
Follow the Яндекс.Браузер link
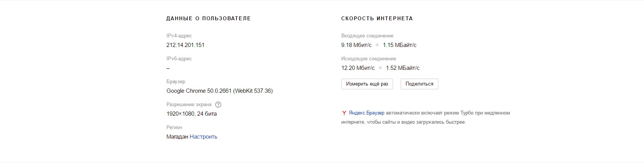367,113
